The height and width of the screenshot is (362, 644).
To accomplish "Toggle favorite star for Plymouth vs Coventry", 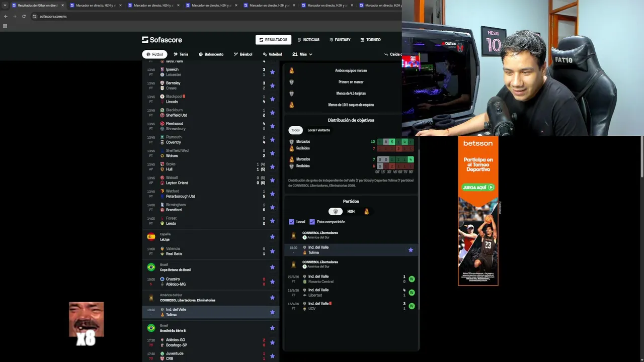I will coord(272,140).
